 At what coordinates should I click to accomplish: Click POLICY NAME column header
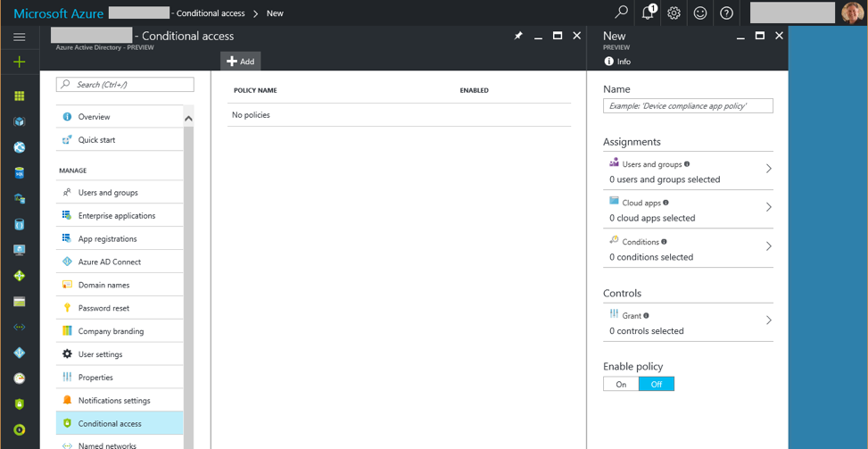tap(255, 90)
